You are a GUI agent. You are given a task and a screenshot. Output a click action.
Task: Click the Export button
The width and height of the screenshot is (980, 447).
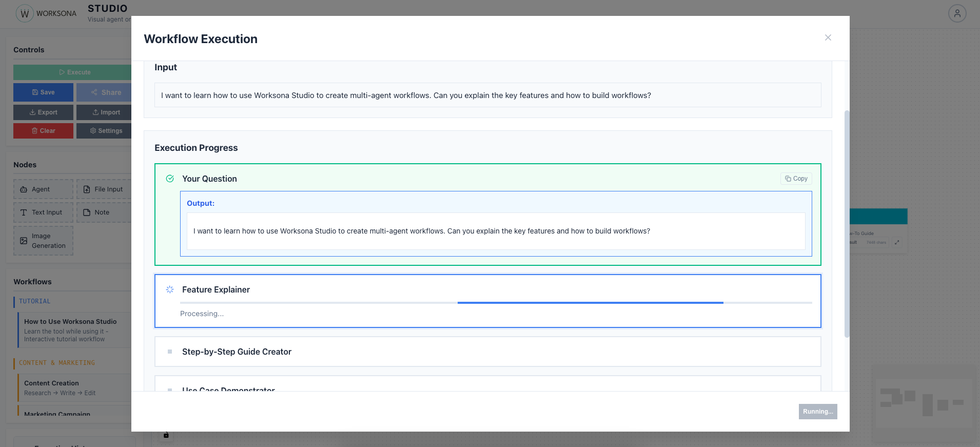point(43,112)
